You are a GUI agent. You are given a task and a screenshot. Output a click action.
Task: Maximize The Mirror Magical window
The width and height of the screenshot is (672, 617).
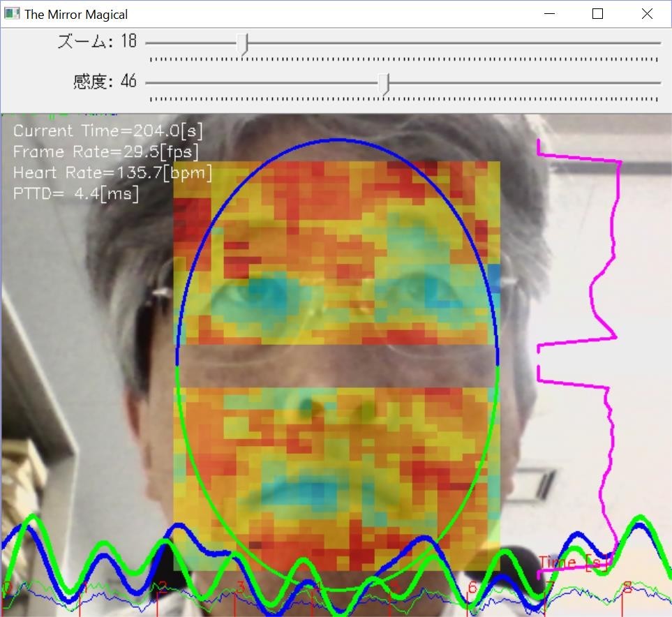597,14
